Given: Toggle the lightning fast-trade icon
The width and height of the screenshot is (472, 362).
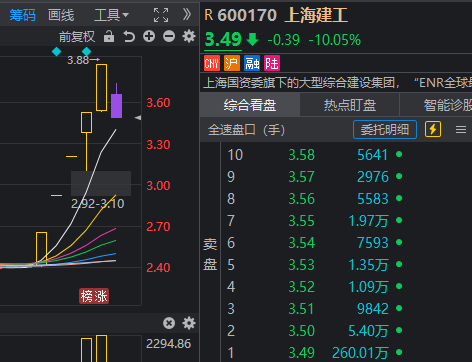Looking at the screenshot, I should tap(433, 129).
